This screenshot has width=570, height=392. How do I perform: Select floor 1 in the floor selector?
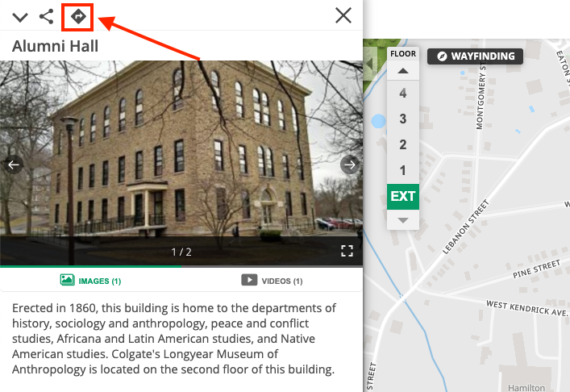point(403,170)
